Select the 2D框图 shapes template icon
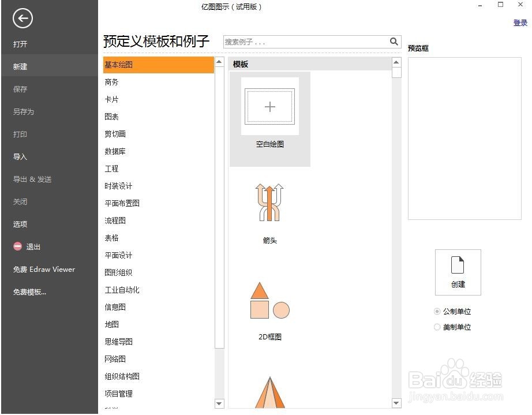Viewport: 532px width, 415px height. point(269,301)
